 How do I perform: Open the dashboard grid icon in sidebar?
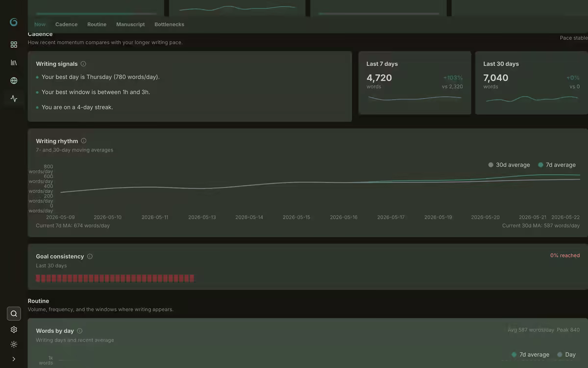pos(14,45)
